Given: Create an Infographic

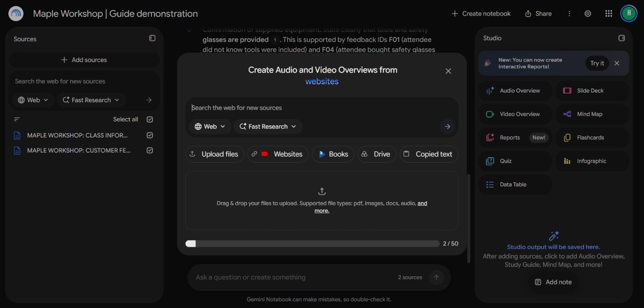Looking at the screenshot, I should [x=592, y=161].
